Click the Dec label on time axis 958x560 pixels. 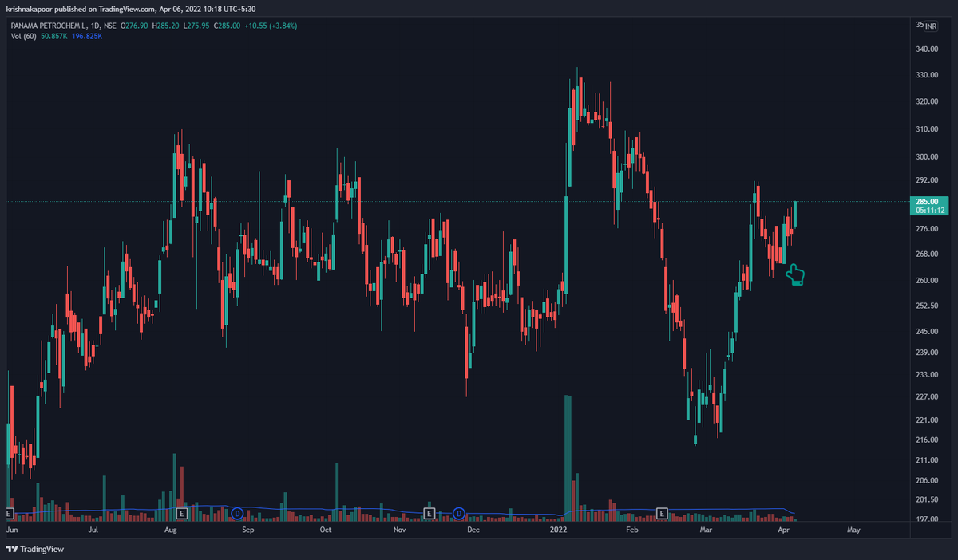point(473,530)
